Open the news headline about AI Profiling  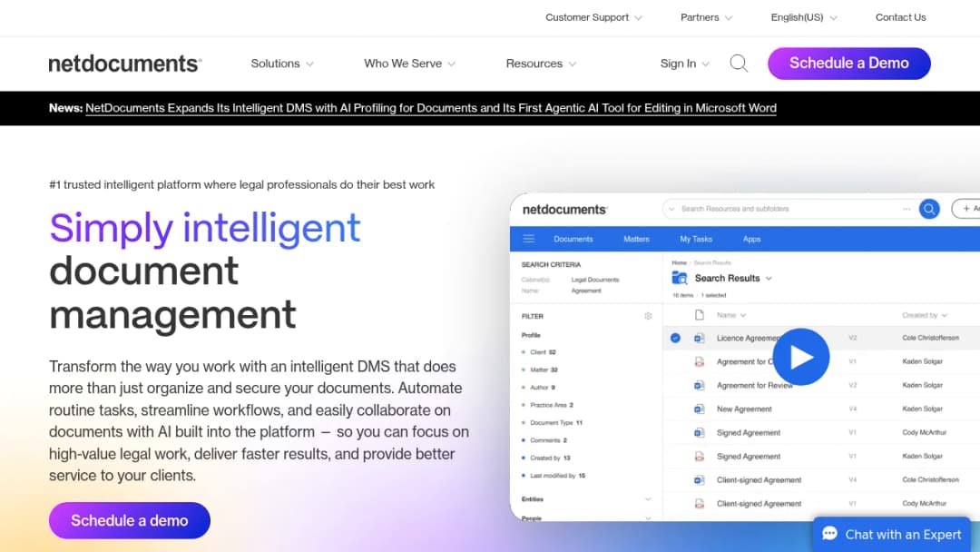(431, 108)
